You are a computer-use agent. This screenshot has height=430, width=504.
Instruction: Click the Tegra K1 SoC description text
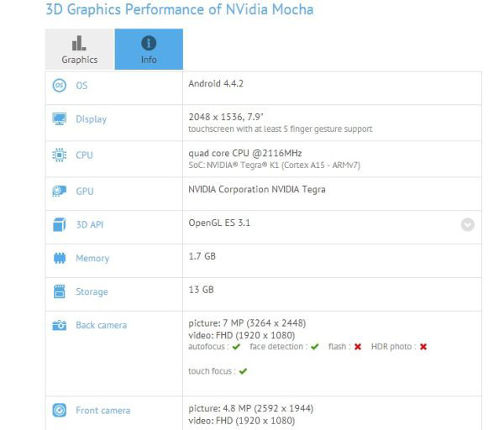click(274, 165)
